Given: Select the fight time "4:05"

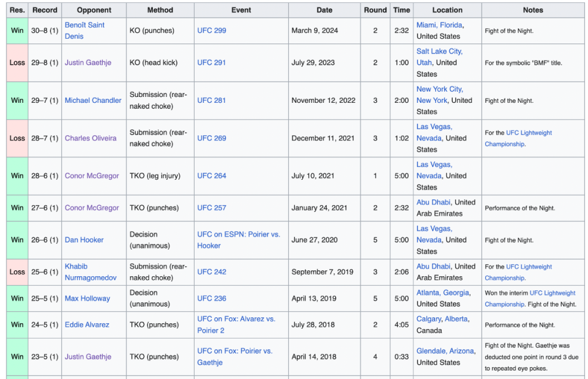Looking at the screenshot, I should [x=402, y=324].
